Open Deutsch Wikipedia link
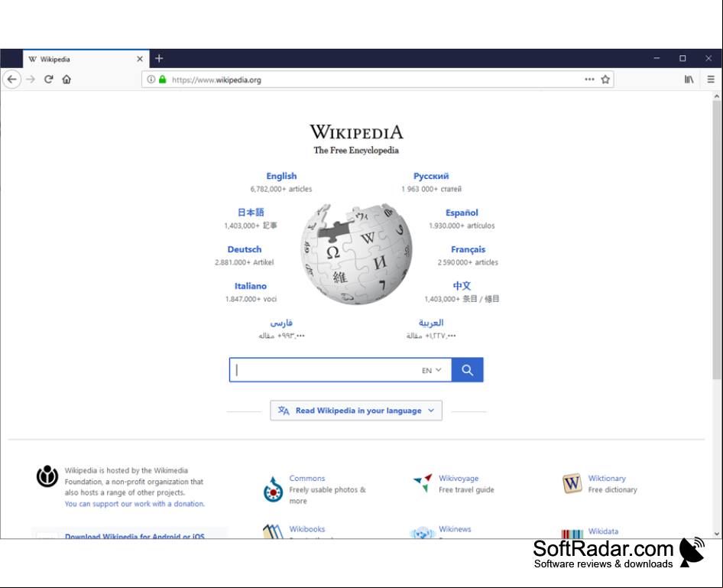Screen dimensions: 723x588 tap(245, 249)
